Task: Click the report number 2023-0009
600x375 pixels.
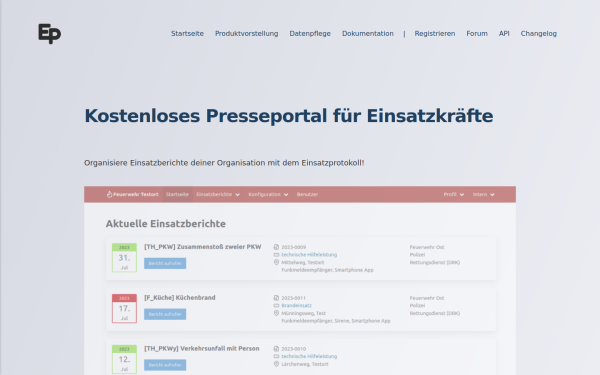Action: pyautogui.click(x=293, y=247)
